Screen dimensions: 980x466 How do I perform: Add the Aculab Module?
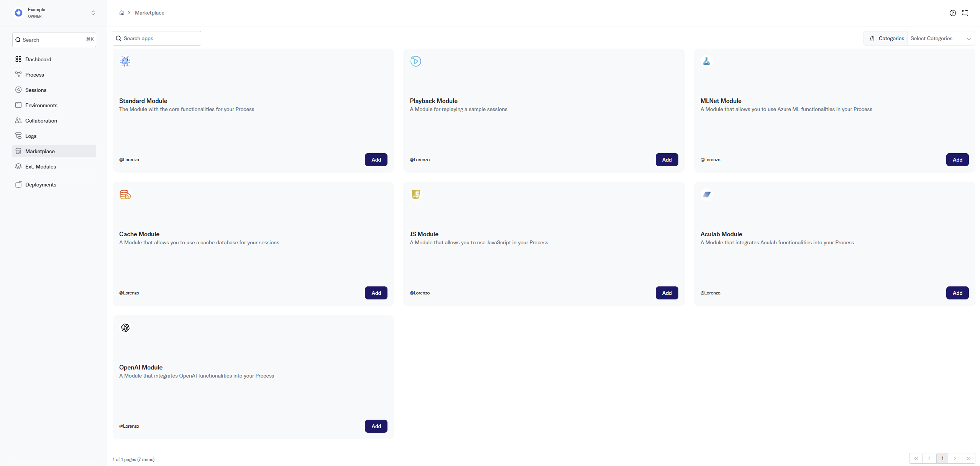[x=957, y=293]
